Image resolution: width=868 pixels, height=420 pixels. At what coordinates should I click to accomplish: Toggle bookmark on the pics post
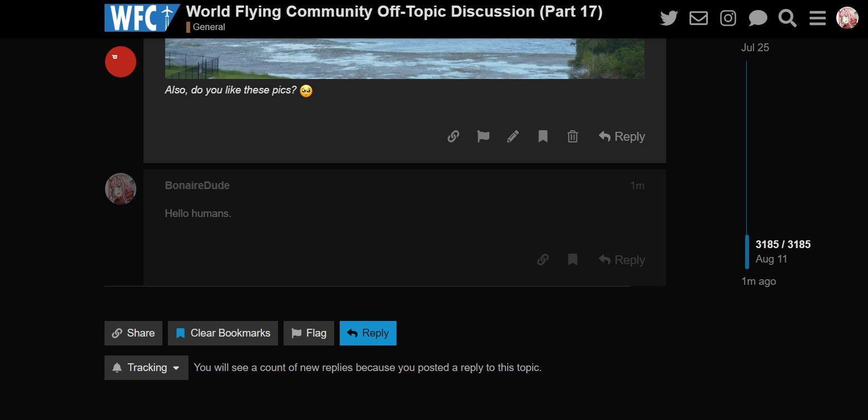[x=543, y=136]
